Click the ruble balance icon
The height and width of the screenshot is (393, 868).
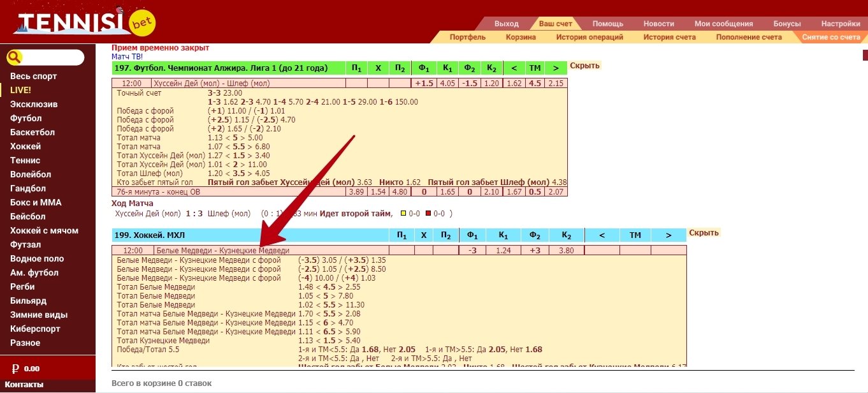pyautogui.click(x=15, y=368)
